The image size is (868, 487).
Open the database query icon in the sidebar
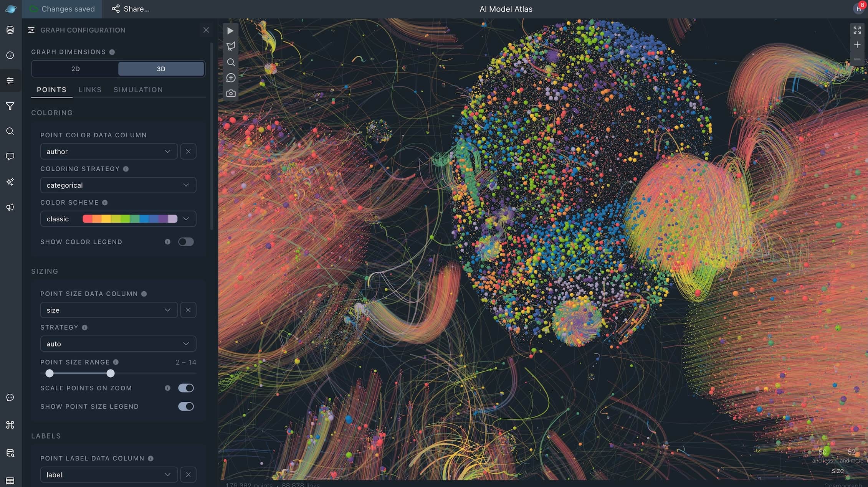coord(10,453)
